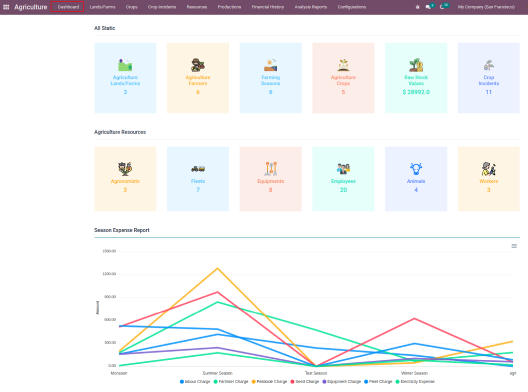This screenshot has height=392, width=528.
Task: Open My Company (San Francisco) switcher
Action: tap(486, 7)
